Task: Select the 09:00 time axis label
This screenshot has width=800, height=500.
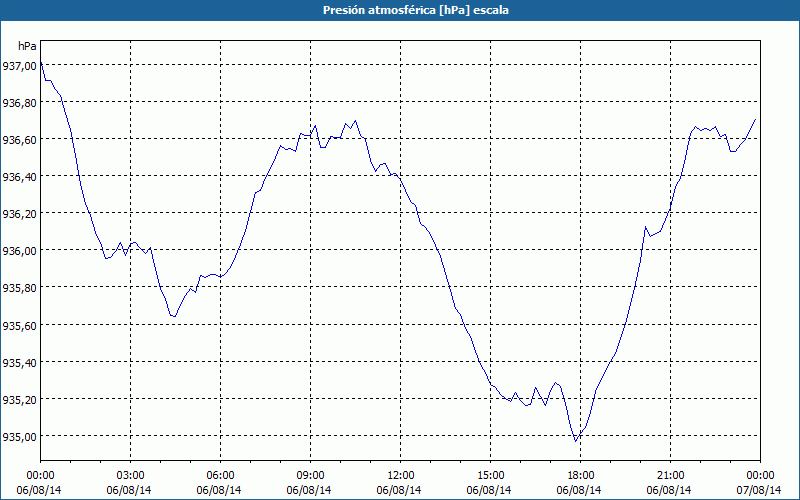Action: coord(310,476)
